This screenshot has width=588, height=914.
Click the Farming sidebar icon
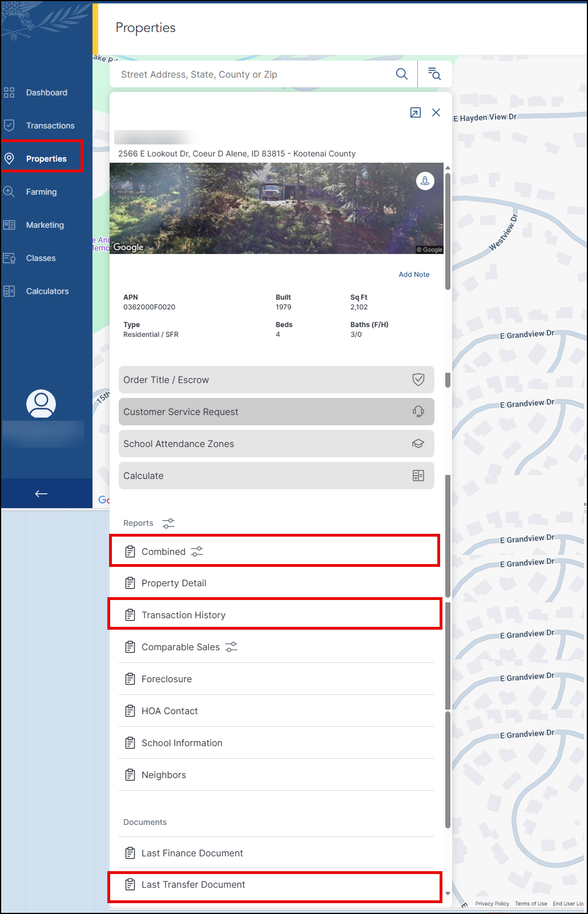9,192
